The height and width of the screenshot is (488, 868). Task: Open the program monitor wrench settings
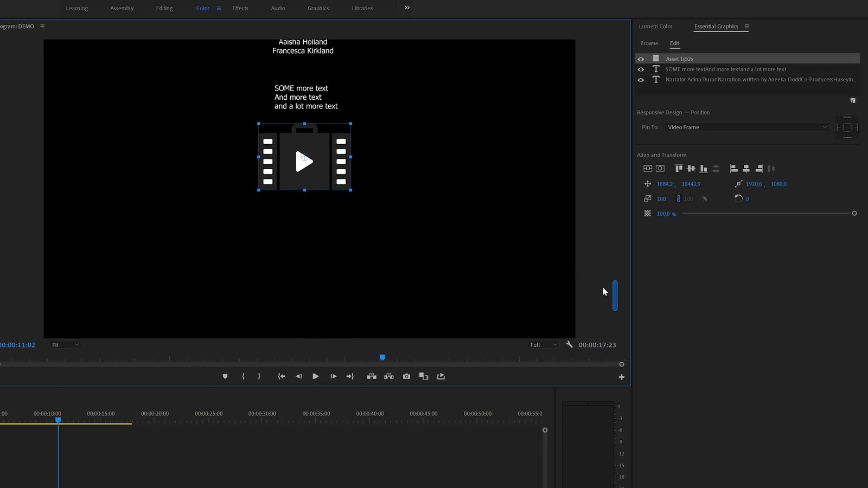pyautogui.click(x=569, y=344)
